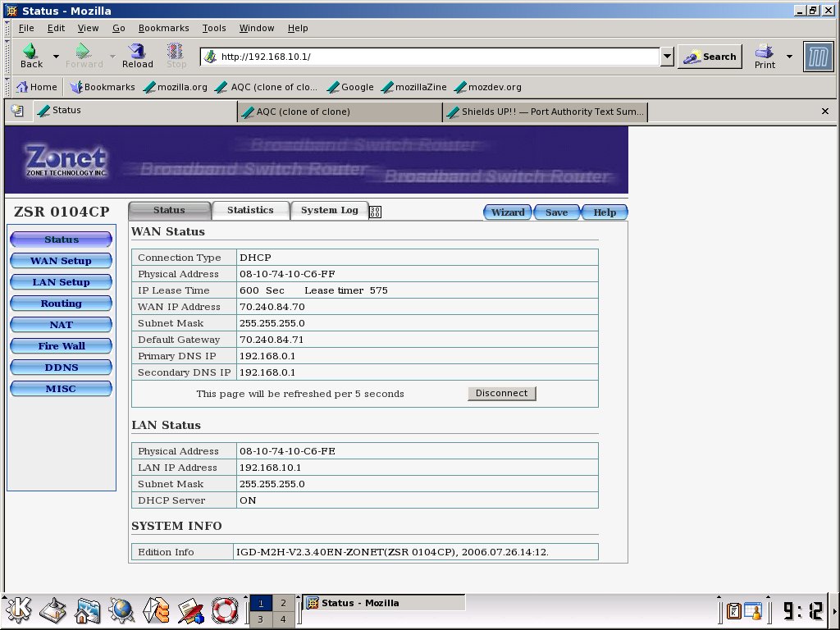Screen dimensions: 840x630
Task: Switch to the Shields UP!! browser tab
Action: pyautogui.click(x=546, y=112)
